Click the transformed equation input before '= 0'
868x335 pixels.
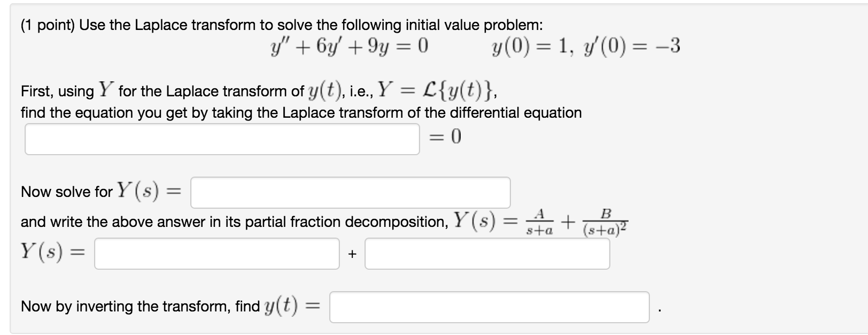pyautogui.click(x=222, y=139)
